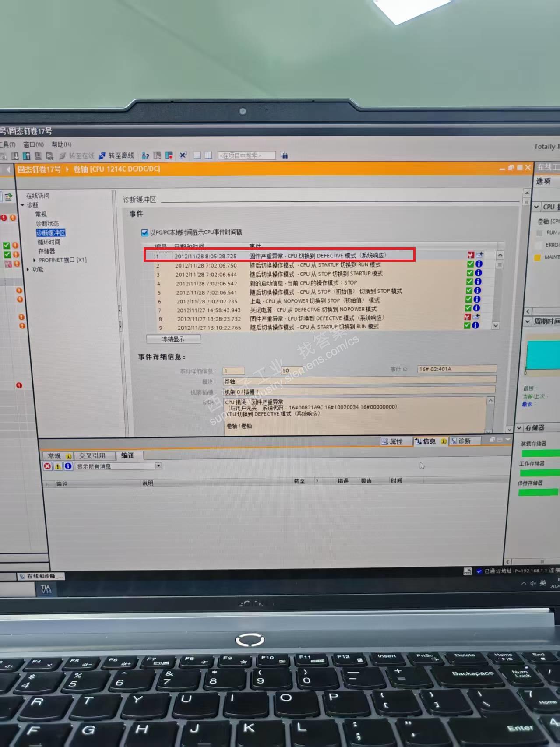
Task: Open the 帮助(H) menu
Action: (x=61, y=144)
